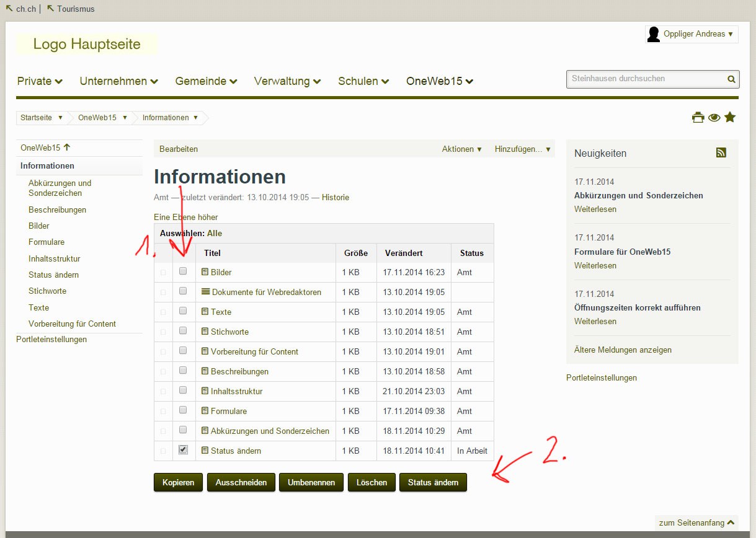This screenshot has height=538, width=756.
Task: Click the user avatar next to Oppliger Andreas
Action: [653, 34]
